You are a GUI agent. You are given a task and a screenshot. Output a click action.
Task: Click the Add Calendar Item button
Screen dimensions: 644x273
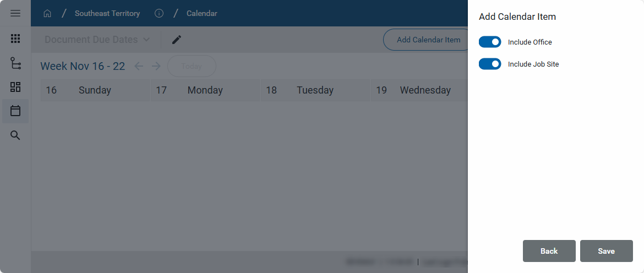pyautogui.click(x=428, y=40)
